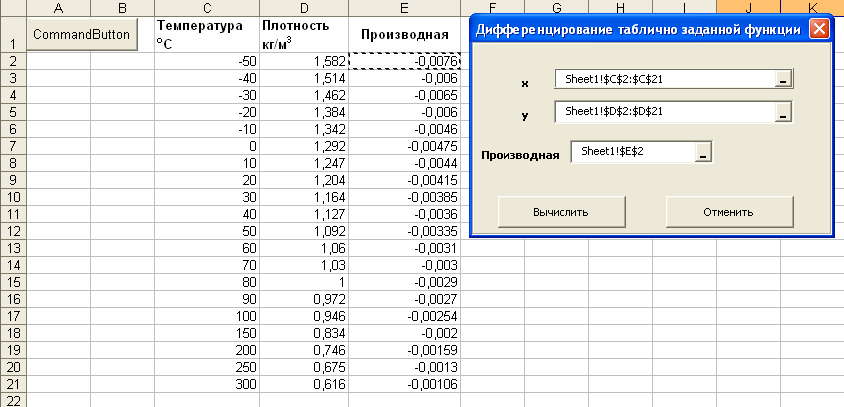Select column A header
This screenshot has height=407, width=844.
click(57, 8)
